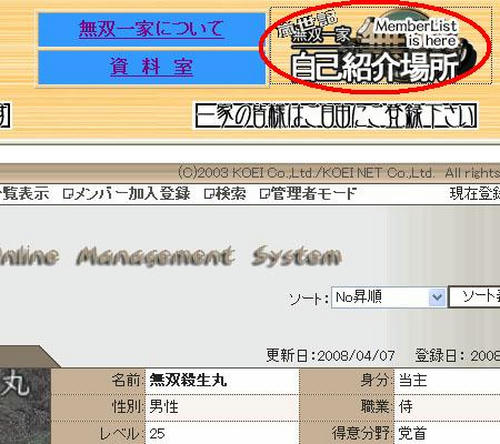Click the 一家の皆様はご自由にご登録下さい banner
This screenshot has width=500, height=444.
pyautogui.click(x=336, y=116)
